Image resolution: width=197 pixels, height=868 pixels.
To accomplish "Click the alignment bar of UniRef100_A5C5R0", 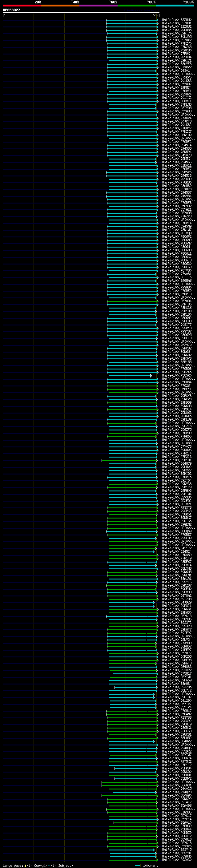I will click(x=130, y=375).
